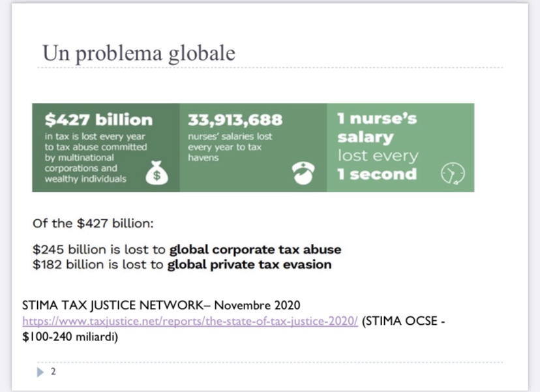540x392 pixels.
Task: Click the 1 second text
Action: pos(377,174)
